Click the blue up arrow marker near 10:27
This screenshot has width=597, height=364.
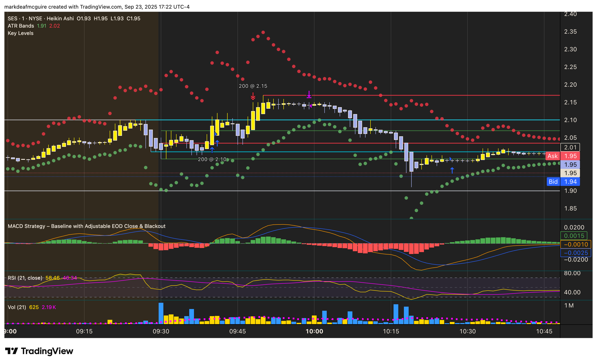pyautogui.click(x=452, y=170)
